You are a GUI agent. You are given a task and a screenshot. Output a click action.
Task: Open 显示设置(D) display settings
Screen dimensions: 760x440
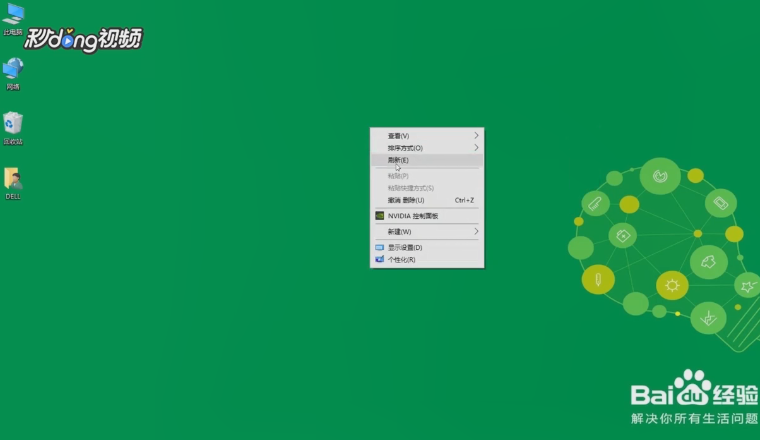coord(427,247)
